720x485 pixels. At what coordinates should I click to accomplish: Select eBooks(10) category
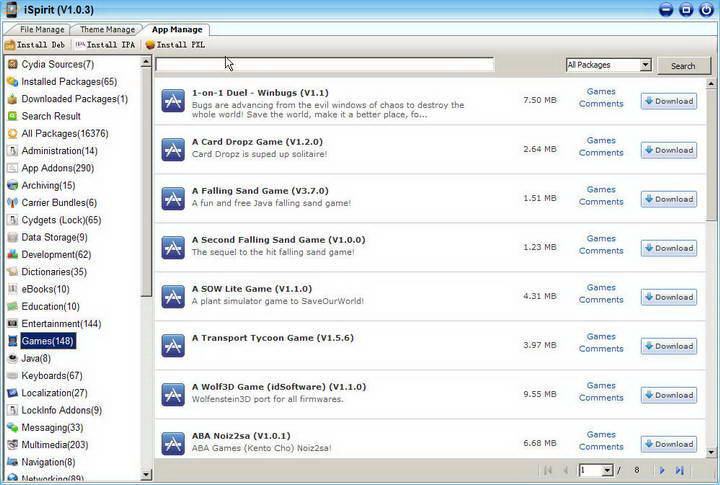pos(45,289)
